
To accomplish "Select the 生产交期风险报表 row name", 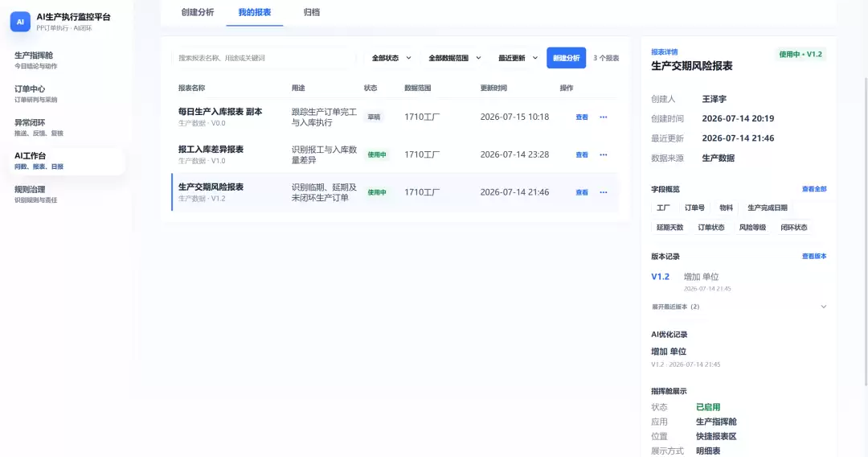I will point(211,187).
